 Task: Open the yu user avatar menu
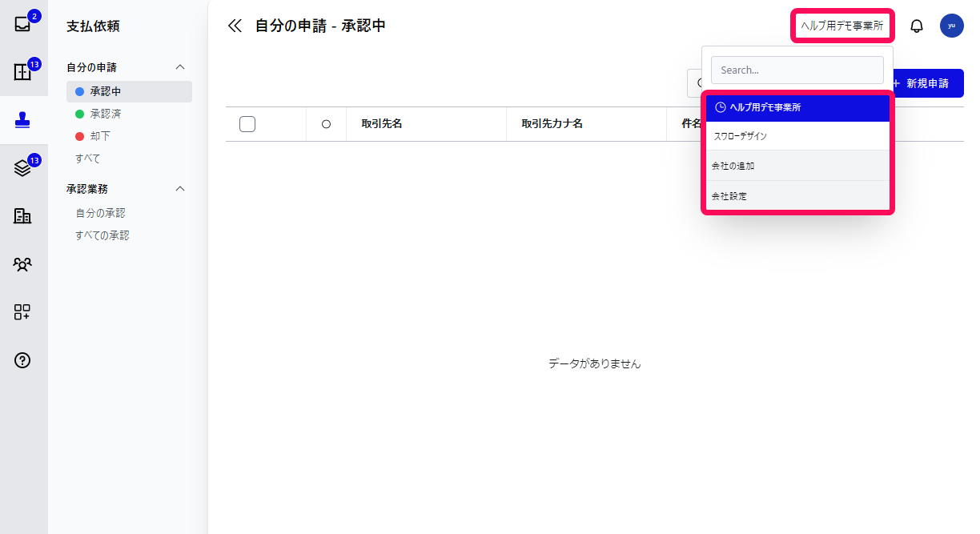click(x=951, y=26)
